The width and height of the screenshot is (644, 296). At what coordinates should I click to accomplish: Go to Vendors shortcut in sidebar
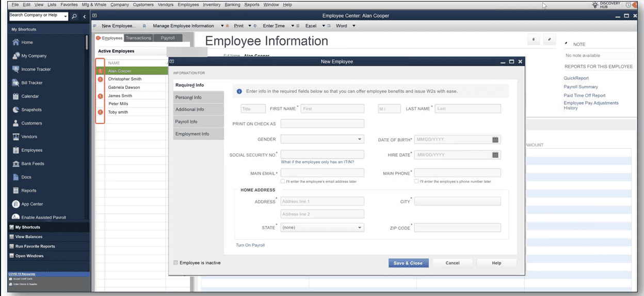click(29, 136)
